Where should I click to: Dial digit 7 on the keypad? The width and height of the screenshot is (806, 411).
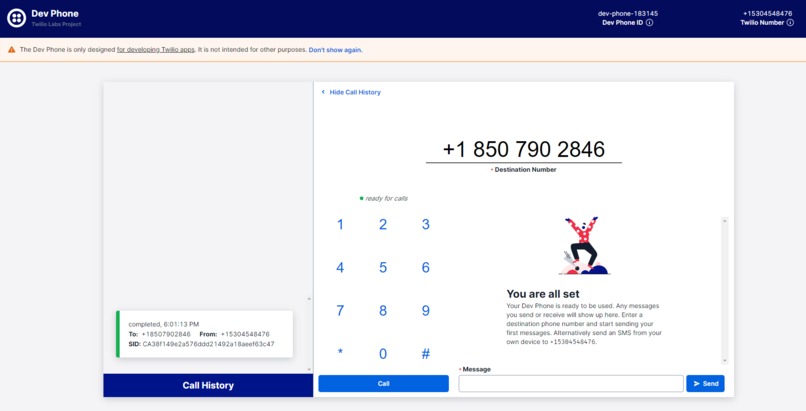click(340, 311)
